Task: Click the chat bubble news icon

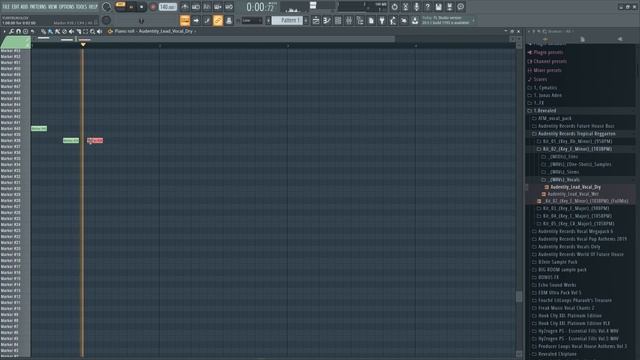Action: click(460, 7)
